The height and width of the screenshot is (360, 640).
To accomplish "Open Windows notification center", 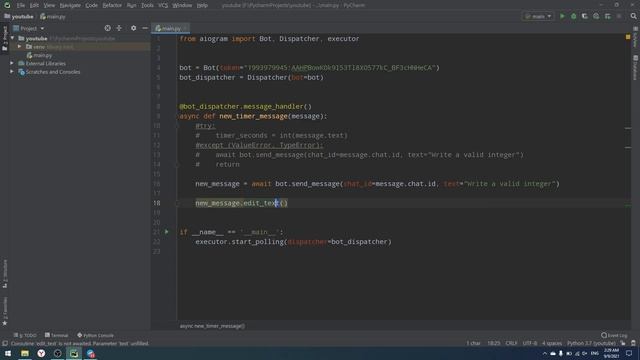I will click(629, 353).
